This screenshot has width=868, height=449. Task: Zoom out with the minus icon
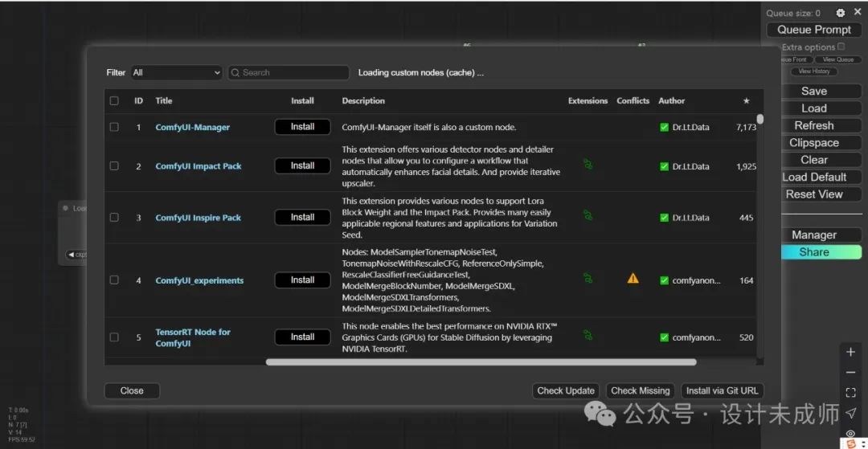[x=851, y=372]
